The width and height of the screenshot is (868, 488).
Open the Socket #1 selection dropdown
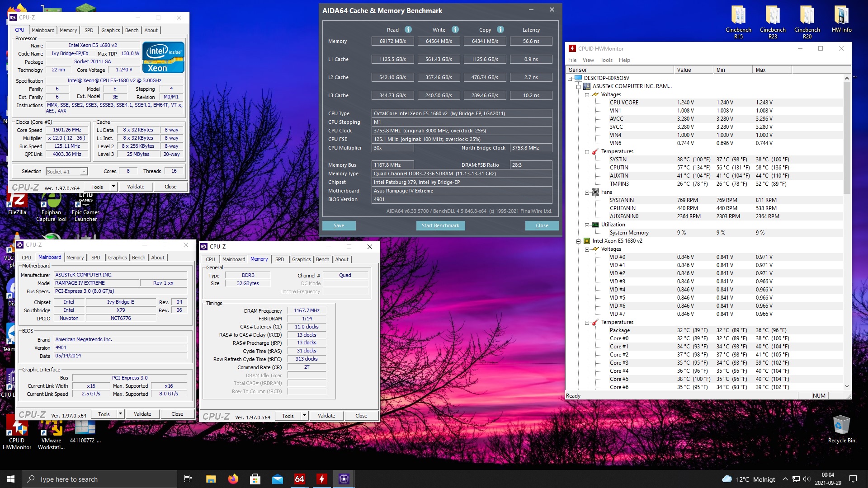[x=66, y=171]
